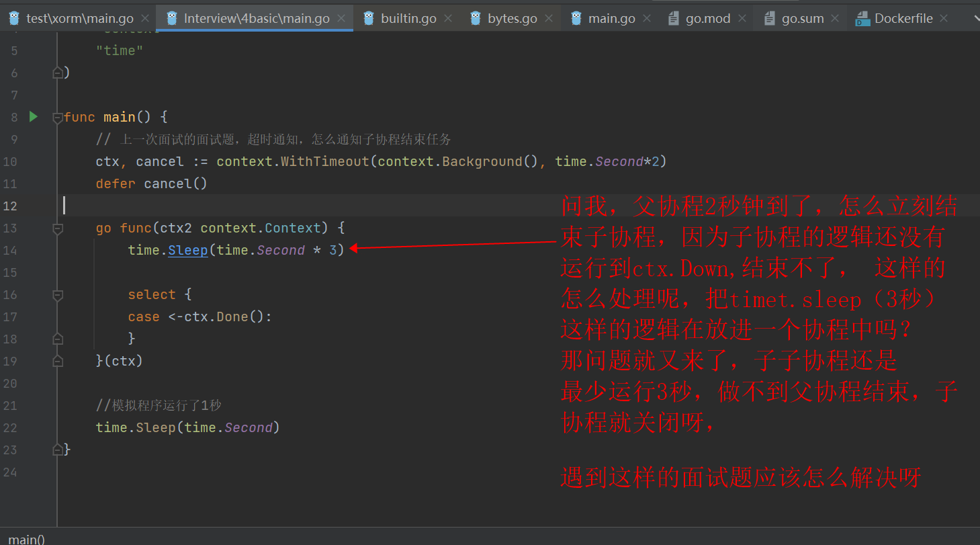Image resolution: width=980 pixels, height=545 pixels.
Task: Collapse the import block at line 6
Action: click(x=58, y=73)
